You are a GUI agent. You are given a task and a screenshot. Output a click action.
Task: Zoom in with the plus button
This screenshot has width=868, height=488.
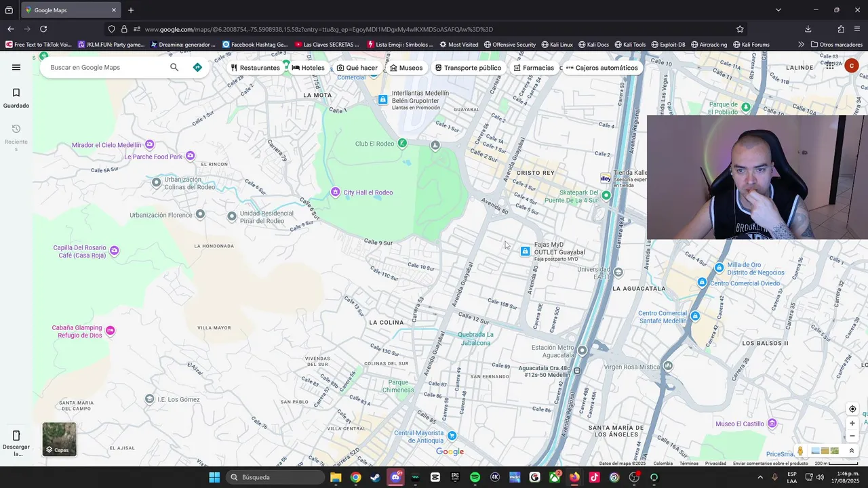tap(852, 423)
